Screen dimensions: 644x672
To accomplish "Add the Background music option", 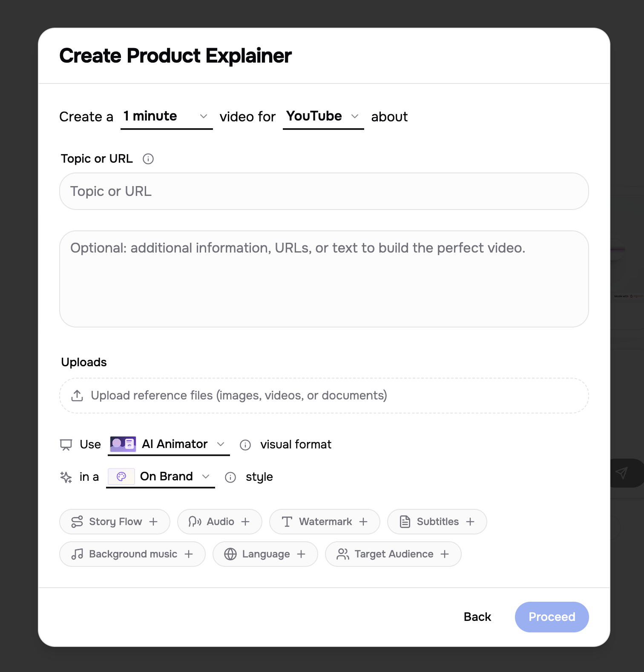I will pyautogui.click(x=132, y=554).
